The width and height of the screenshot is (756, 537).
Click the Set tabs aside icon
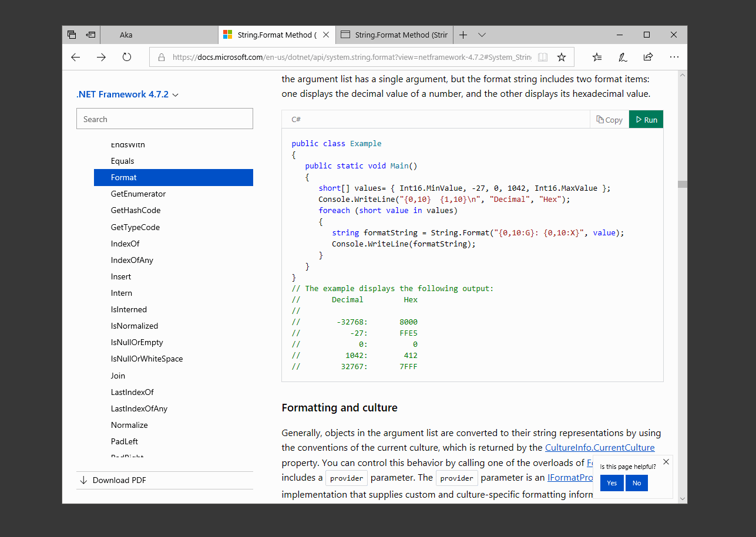pos(71,35)
